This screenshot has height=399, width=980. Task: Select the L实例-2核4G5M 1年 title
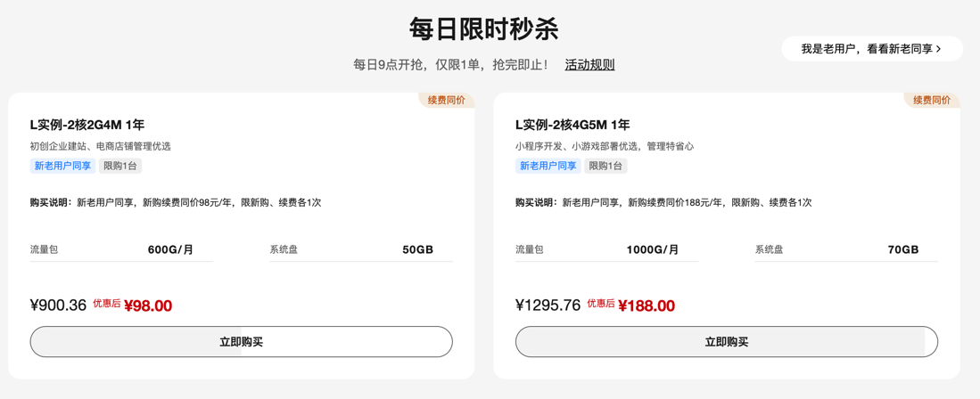[572, 125]
